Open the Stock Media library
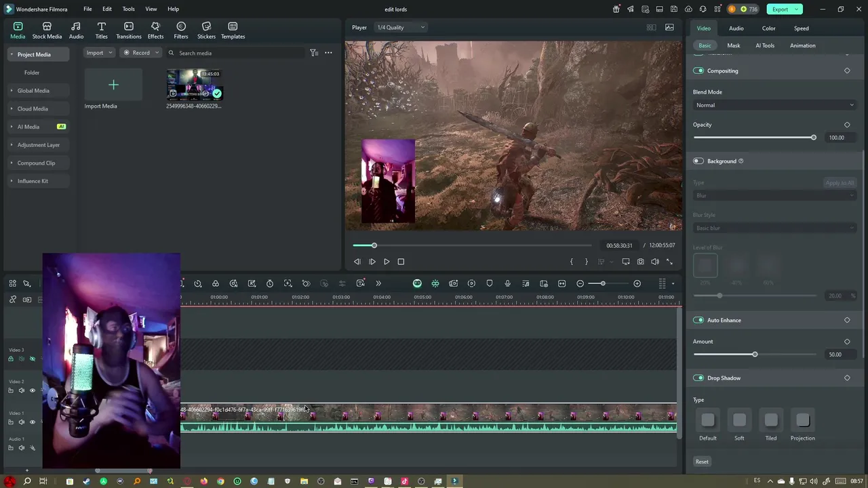868x488 pixels. [47, 30]
